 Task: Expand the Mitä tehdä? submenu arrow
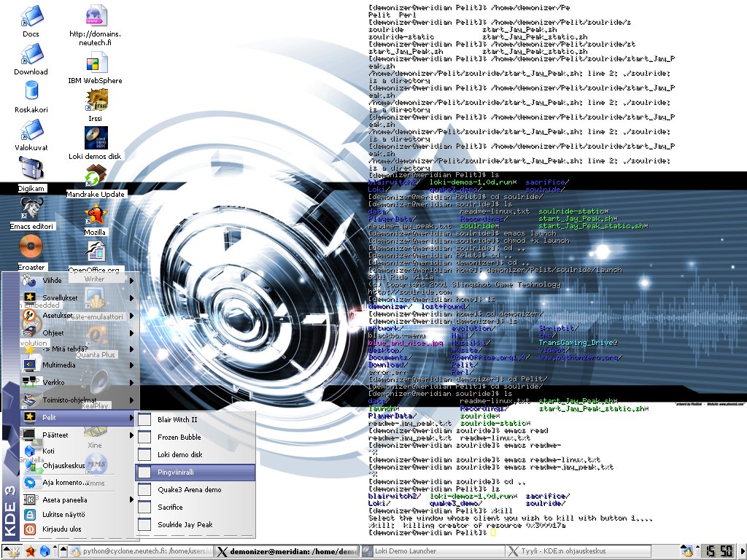coord(131,349)
